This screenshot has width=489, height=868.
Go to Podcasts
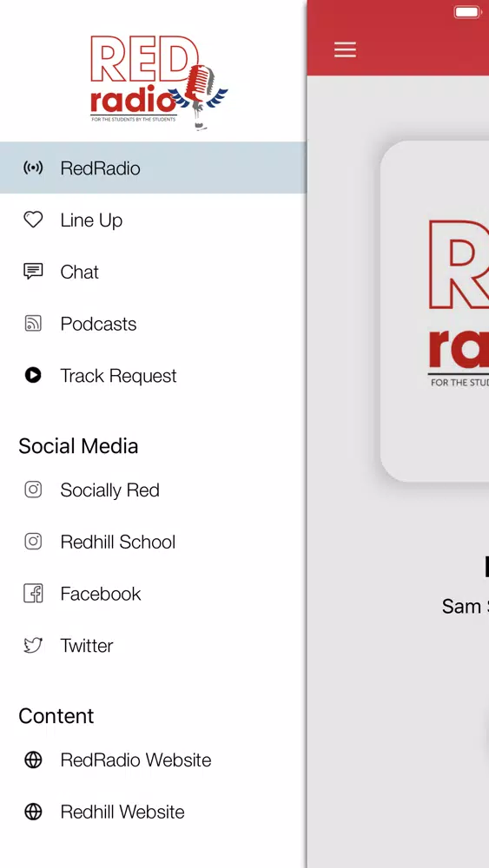[153, 324]
